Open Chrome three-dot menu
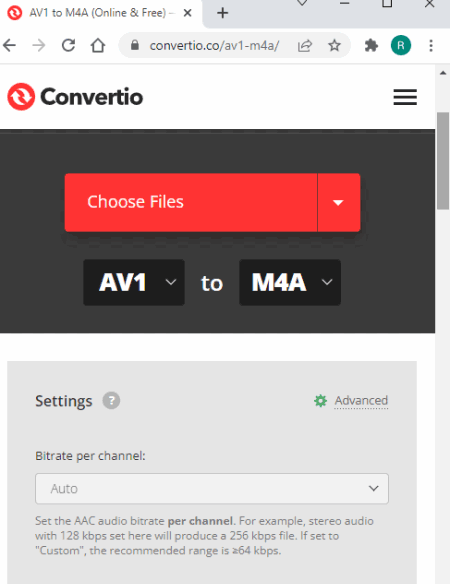 pos(431,46)
